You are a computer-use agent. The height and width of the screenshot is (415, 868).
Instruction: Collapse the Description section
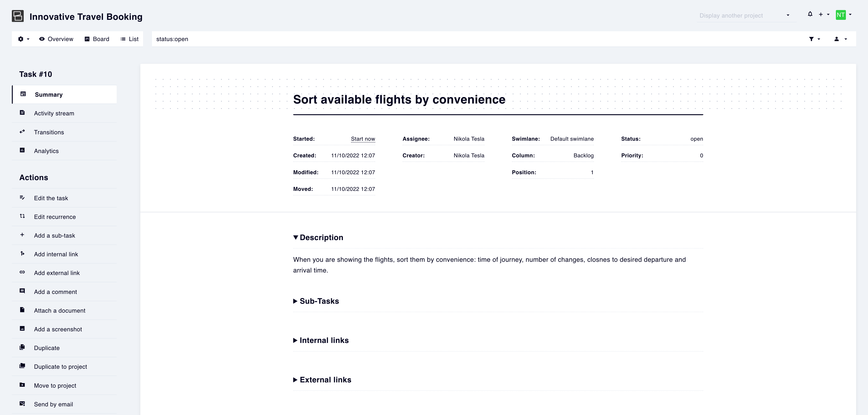click(295, 237)
